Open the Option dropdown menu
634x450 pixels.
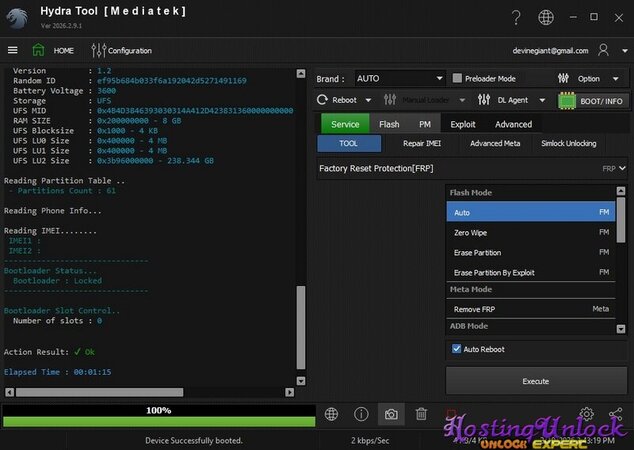[x=589, y=78]
